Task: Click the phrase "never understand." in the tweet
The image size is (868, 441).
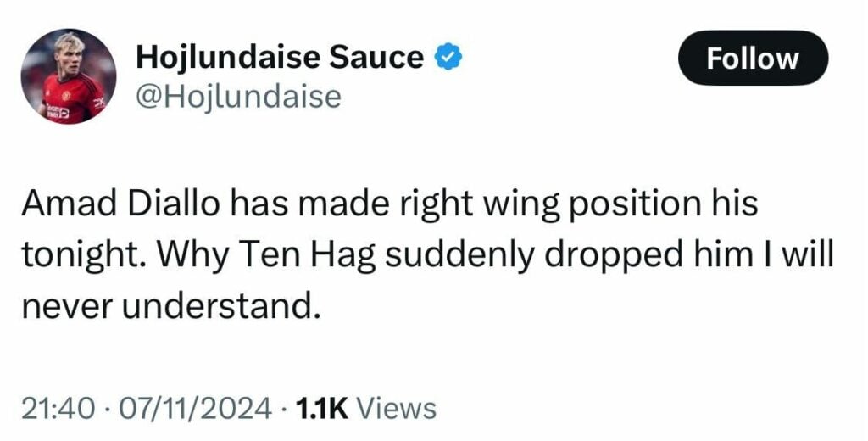Action: pos(171,305)
